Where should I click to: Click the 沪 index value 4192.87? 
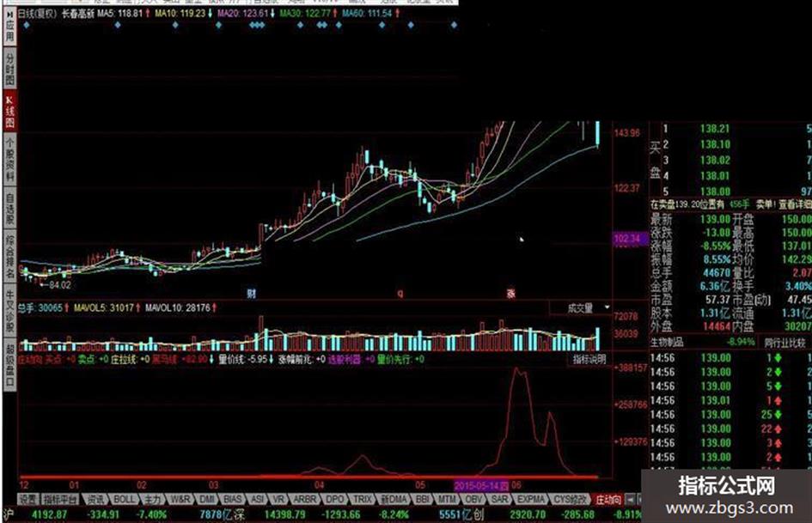(49, 515)
